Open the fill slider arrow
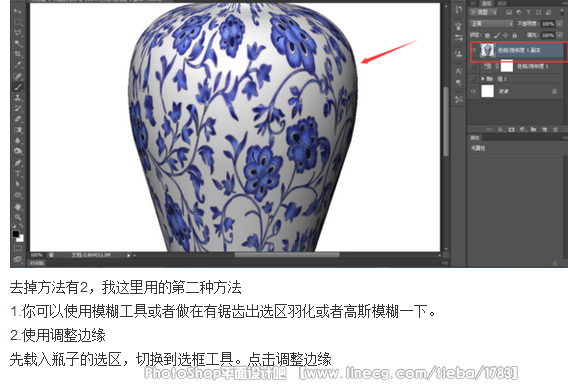The height and width of the screenshot is (390, 568). coord(560,35)
